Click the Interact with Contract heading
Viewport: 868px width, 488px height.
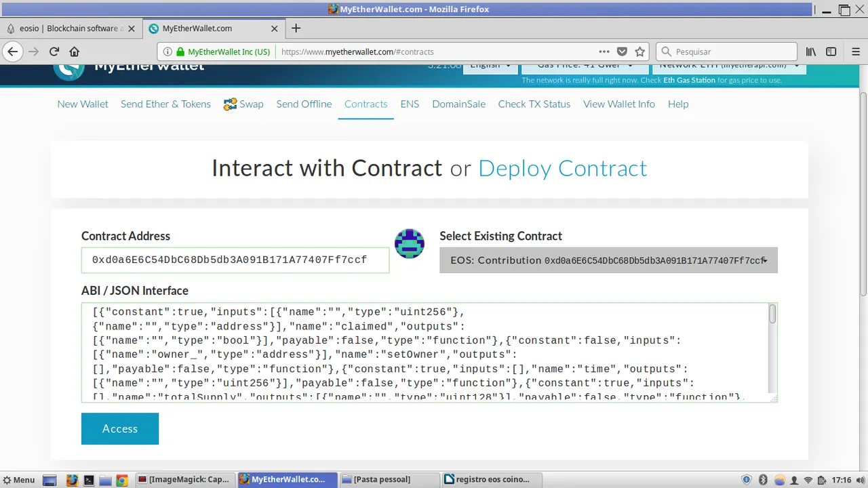(327, 168)
